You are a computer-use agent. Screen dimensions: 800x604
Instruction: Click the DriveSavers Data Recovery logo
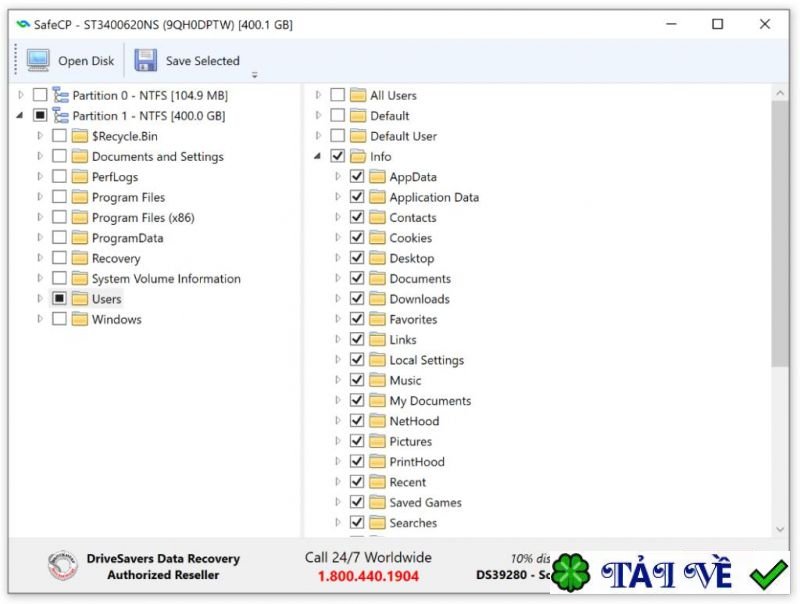pyautogui.click(x=62, y=565)
